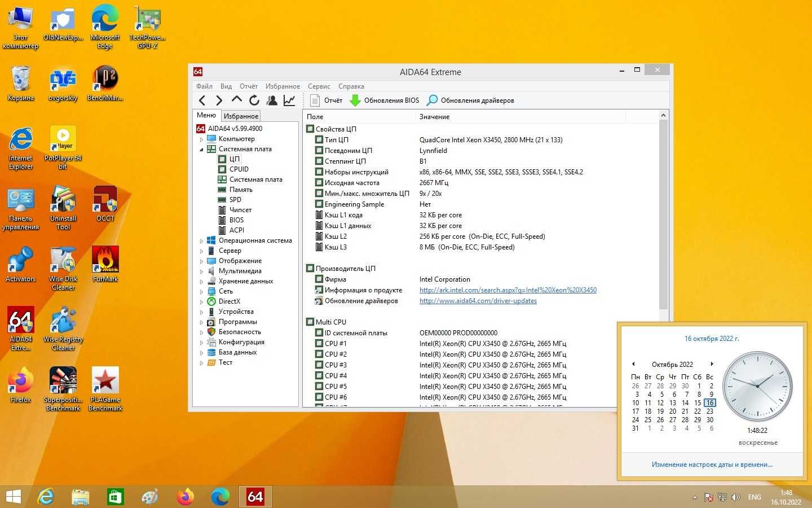Open the user icon in AIDA64 toolbar
Screen dimensions: 812x508
point(272,100)
